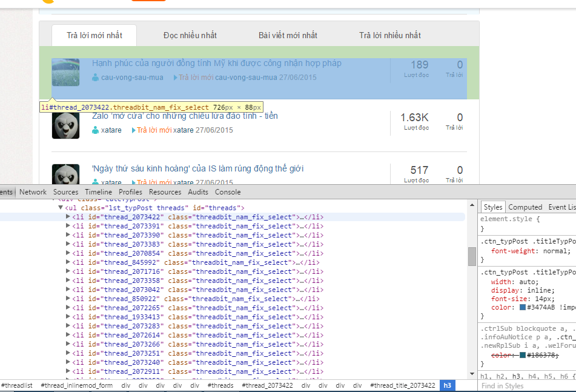Expand the li thread_2073391 node
This screenshot has height=392, width=576.
click(68, 226)
